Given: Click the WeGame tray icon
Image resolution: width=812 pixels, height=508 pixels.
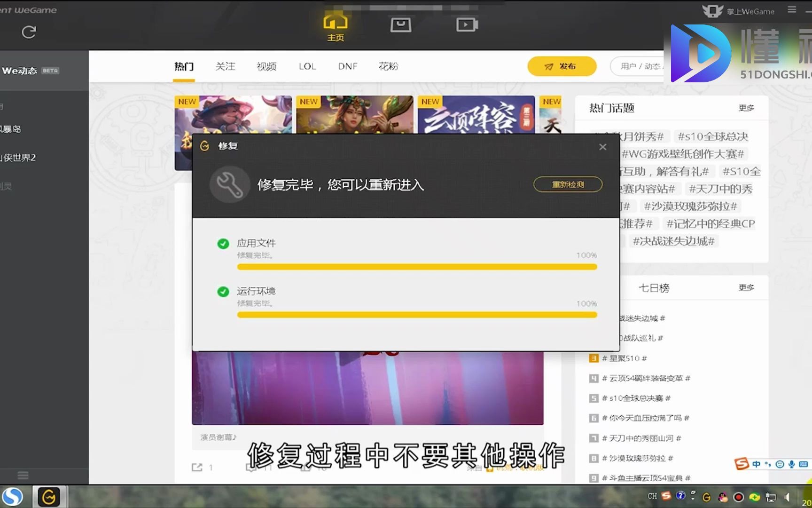Looking at the screenshot, I should point(706,497).
